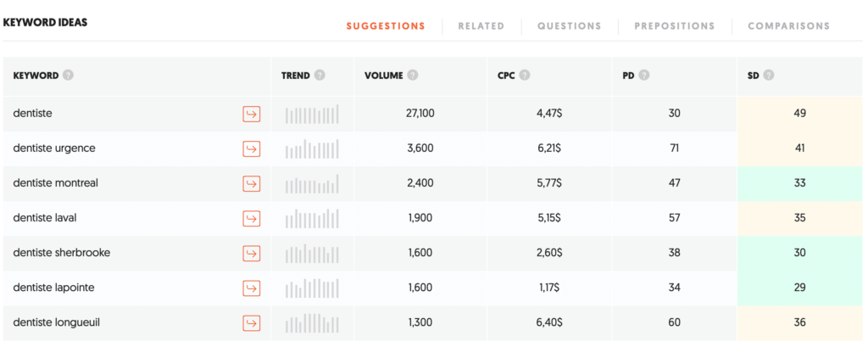This screenshot has width=868, height=347.
Task: Select the Suggestions tab
Action: 386,26
